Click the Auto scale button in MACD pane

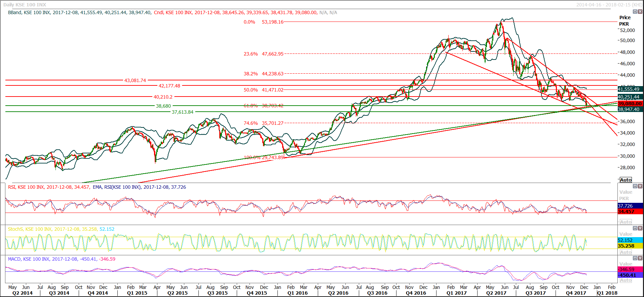[x=626, y=280]
